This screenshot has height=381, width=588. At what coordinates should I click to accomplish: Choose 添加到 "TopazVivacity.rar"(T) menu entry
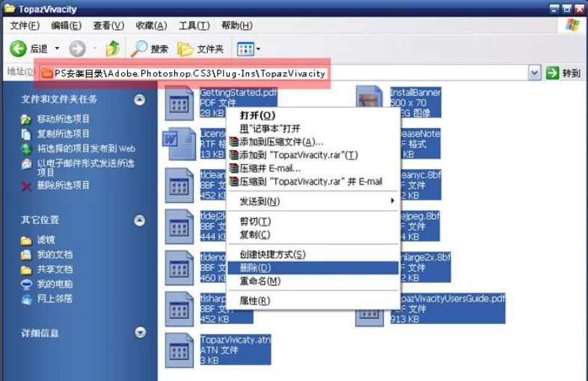313,155
